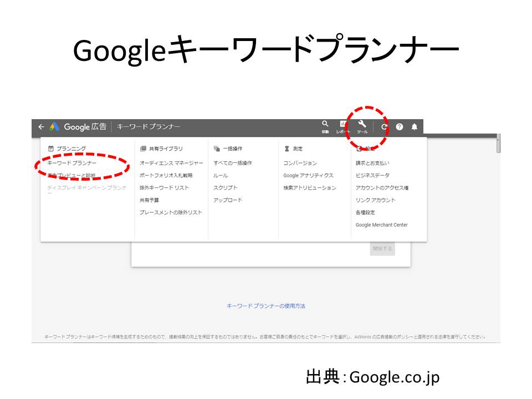Click the Google Ads logo
Screen dimensions: 532x399
click(x=54, y=127)
